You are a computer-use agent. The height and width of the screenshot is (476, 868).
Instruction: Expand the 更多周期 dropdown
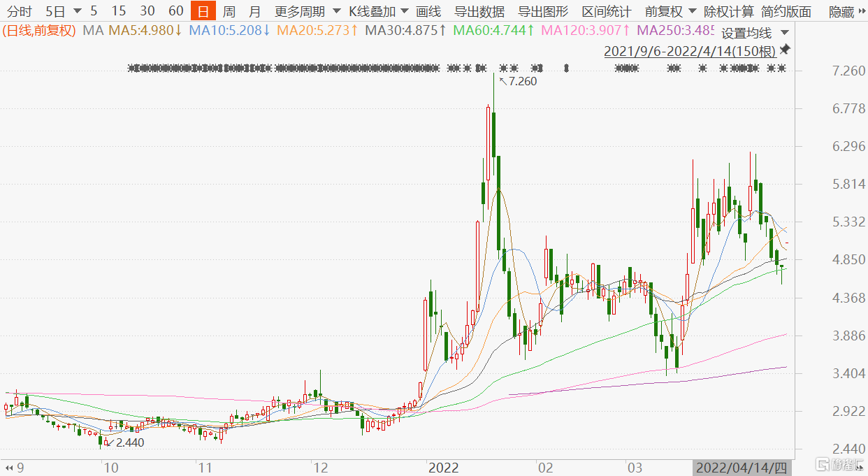[337, 12]
